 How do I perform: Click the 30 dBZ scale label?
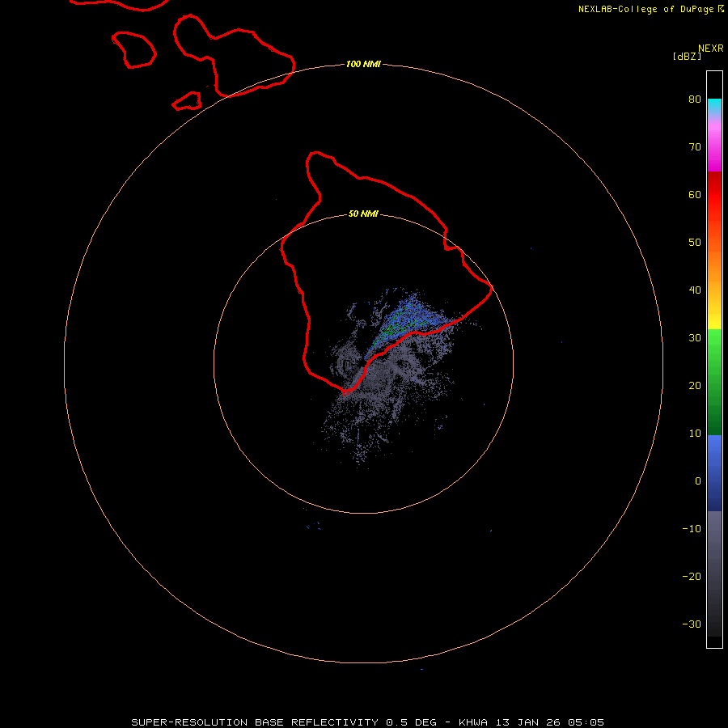[x=695, y=338]
